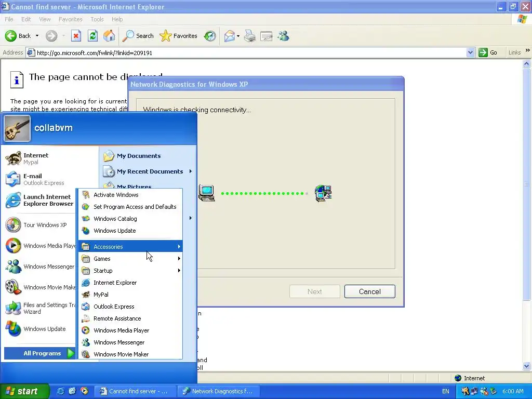Choose Windows Movie Maker in All Programs list
Screen dimensions: 532x399
click(x=130, y=354)
